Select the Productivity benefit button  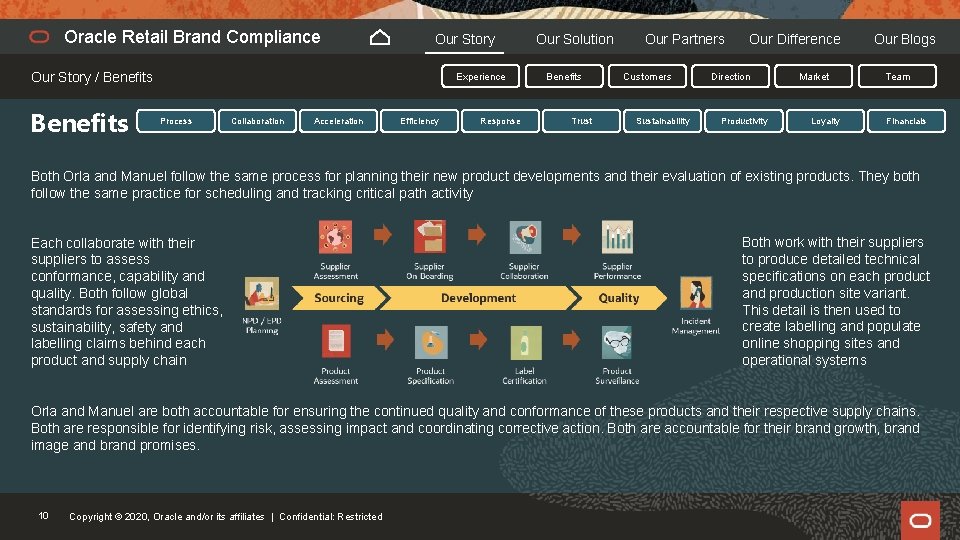click(744, 121)
